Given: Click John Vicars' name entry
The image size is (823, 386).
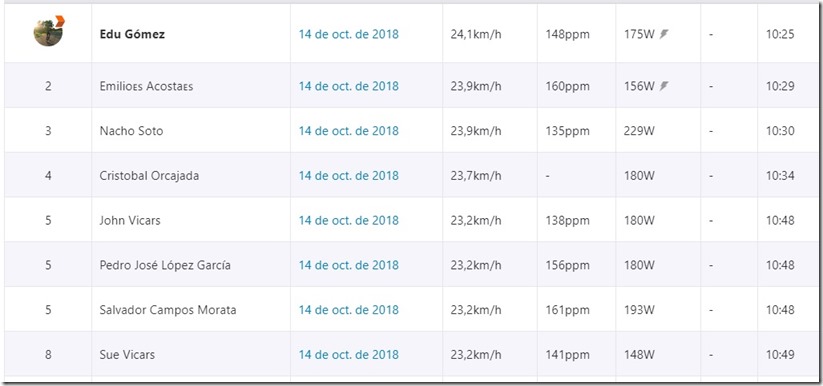Looking at the screenshot, I should pyautogui.click(x=130, y=221).
